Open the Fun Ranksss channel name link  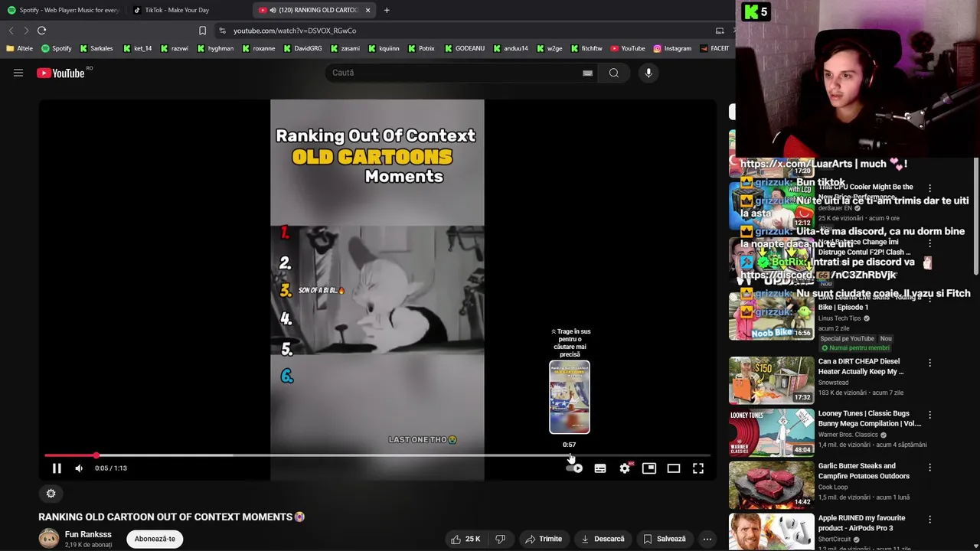(88, 534)
